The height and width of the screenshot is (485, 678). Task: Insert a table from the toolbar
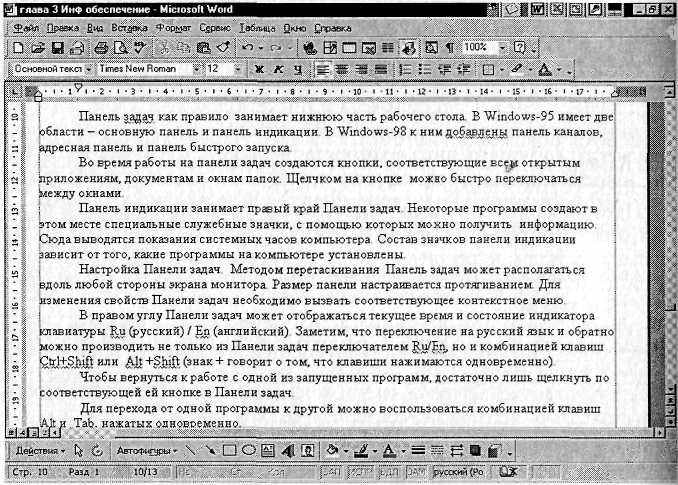pos(349,48)
